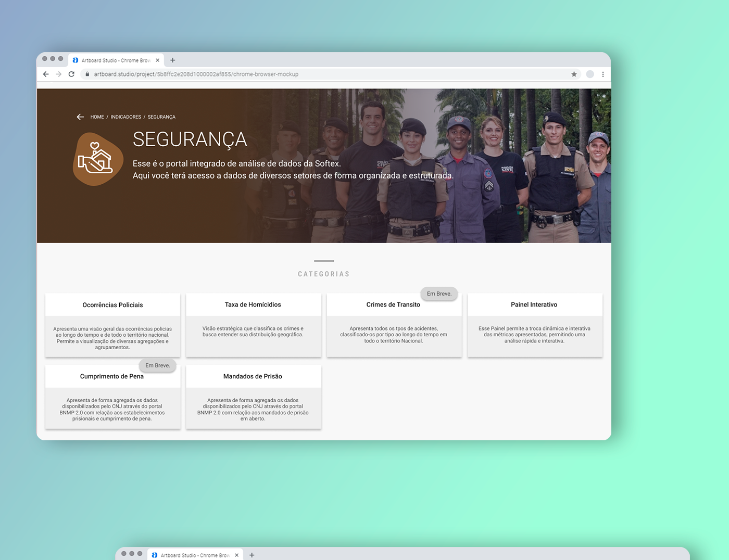Viewport: 729px width, 560px height.
Task: Open the Taxa de Homicídios card
Action: pyautogui.click(x=253, y=325)
